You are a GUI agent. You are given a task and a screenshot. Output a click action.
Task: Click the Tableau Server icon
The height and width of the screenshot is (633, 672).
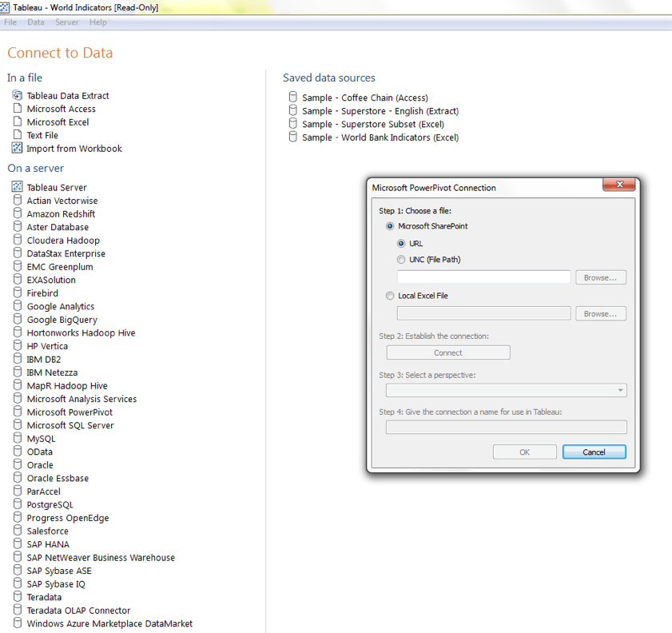pos(17,186)
